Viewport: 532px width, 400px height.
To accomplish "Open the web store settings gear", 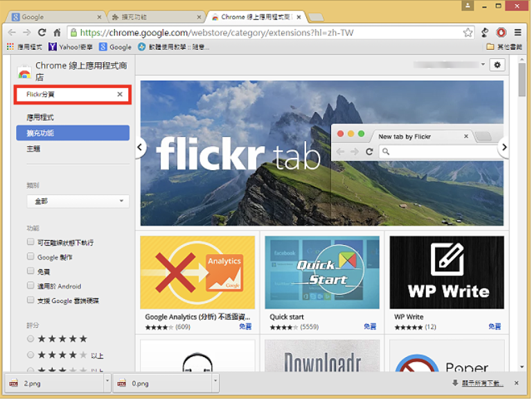I will [x=497, y=65].
